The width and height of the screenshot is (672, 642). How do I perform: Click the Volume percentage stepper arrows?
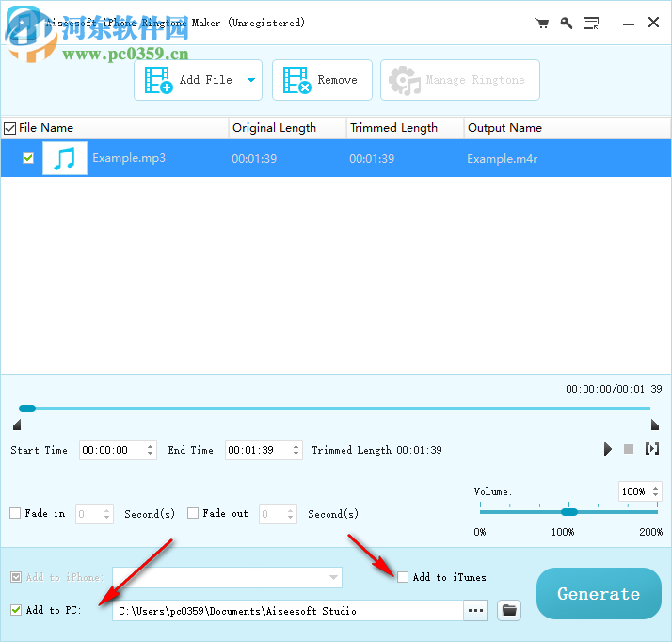655,491
